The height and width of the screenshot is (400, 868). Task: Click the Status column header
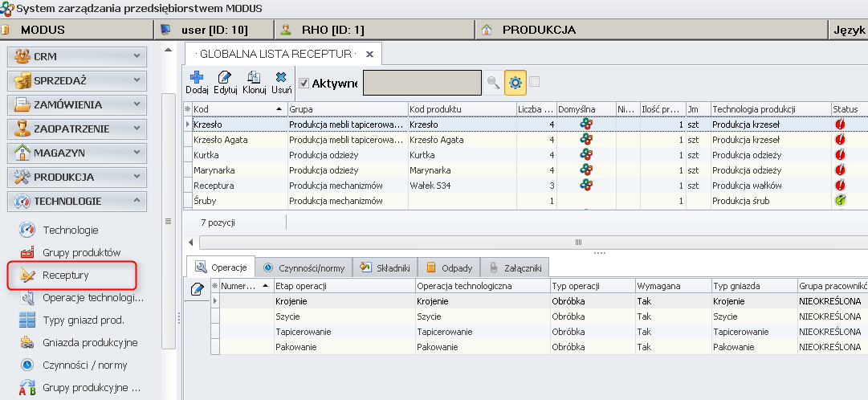pyautogui.click(x=850, y=109)
